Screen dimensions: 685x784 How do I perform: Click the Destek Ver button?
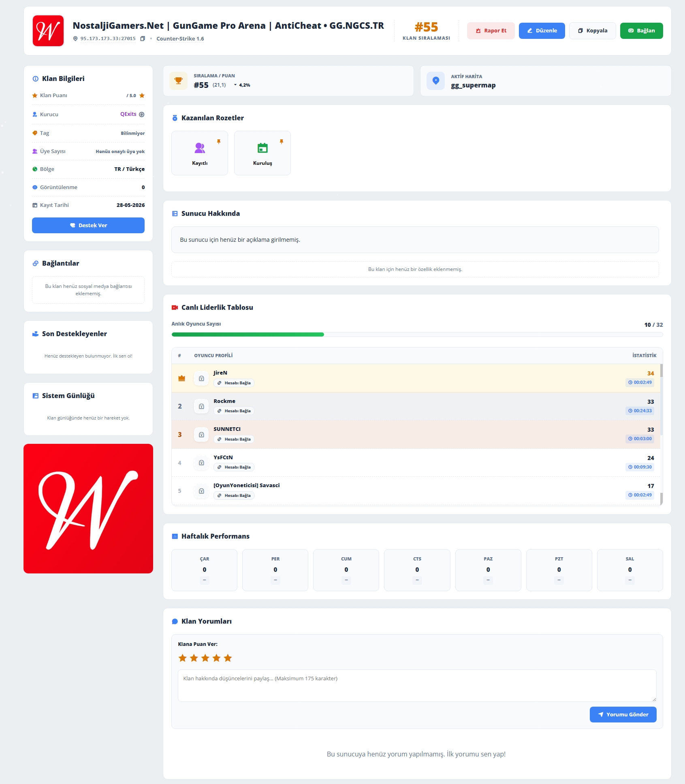88,226
